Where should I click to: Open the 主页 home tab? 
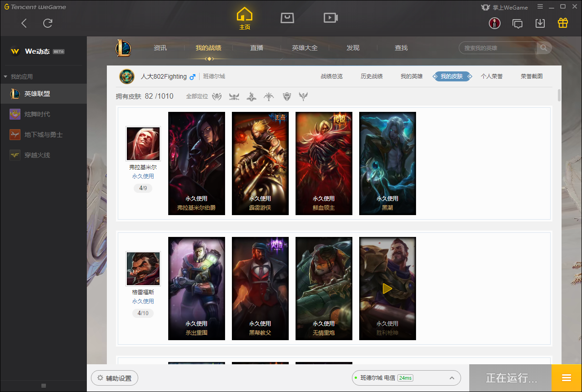[x=245, y=19]
